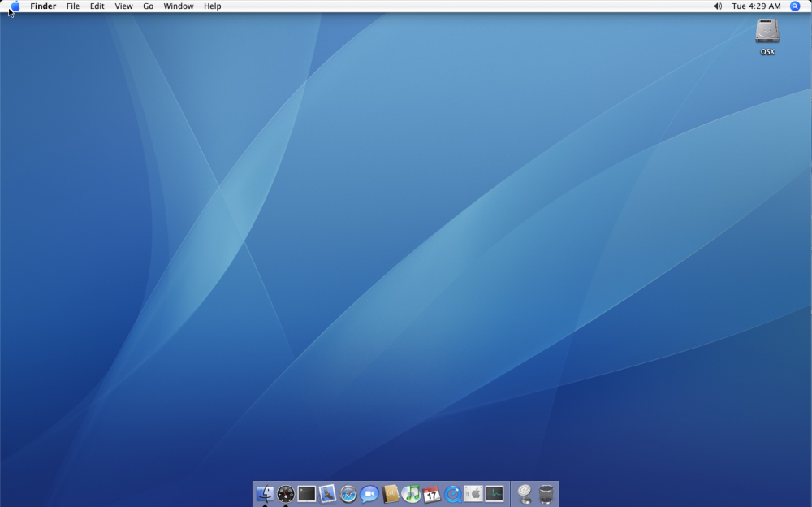Open System Preferences in the Dock
The image size is (812, 507).
point(473,494)
